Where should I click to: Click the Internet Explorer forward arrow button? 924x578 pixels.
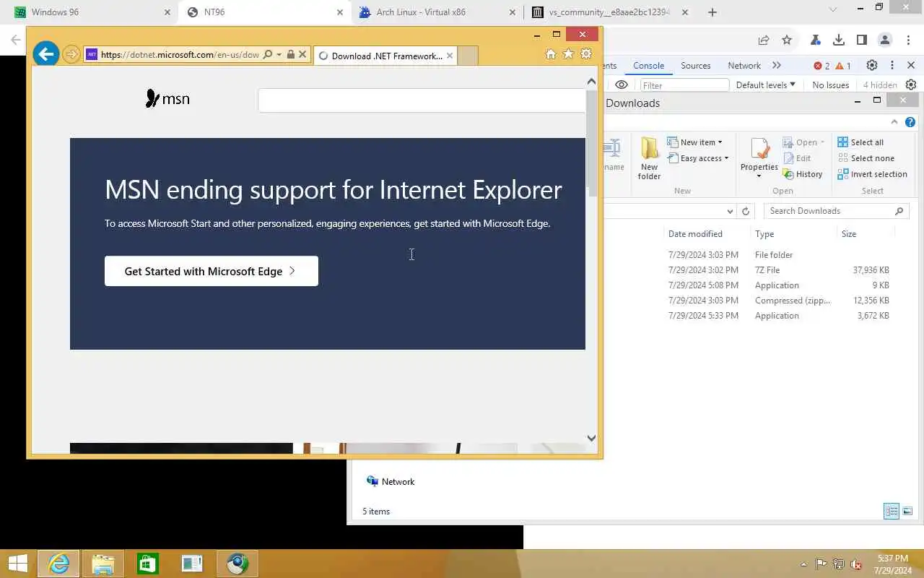[71, 54]
